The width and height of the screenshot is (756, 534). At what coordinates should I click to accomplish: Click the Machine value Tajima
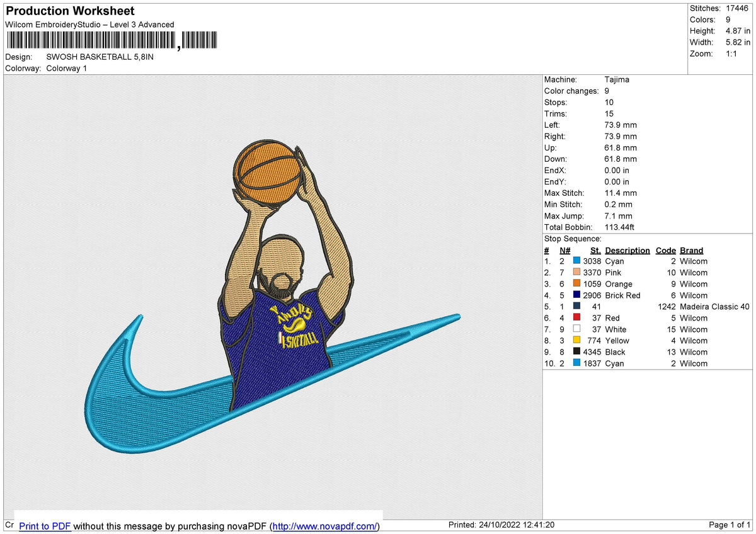coord(617,79)
